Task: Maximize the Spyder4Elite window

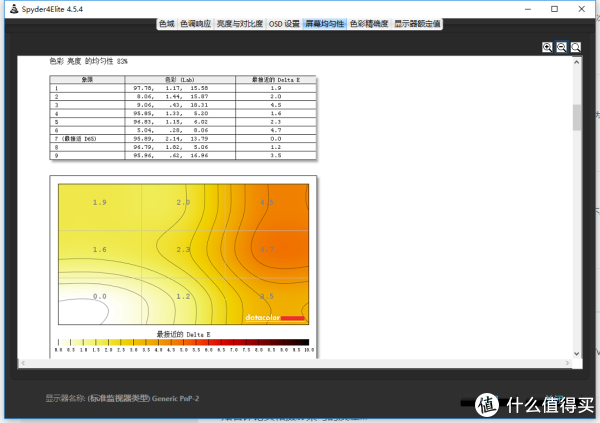Action: [x=554, y=9]
